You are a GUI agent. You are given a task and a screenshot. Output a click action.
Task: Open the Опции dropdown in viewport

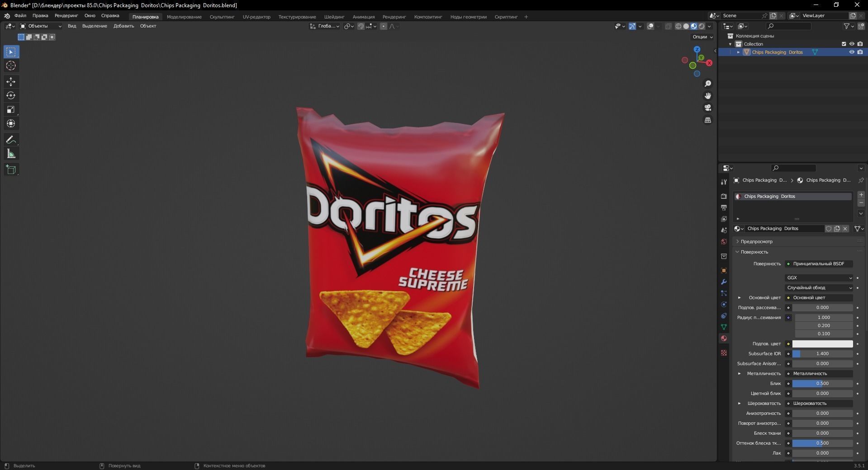click(x=702, y=37)
